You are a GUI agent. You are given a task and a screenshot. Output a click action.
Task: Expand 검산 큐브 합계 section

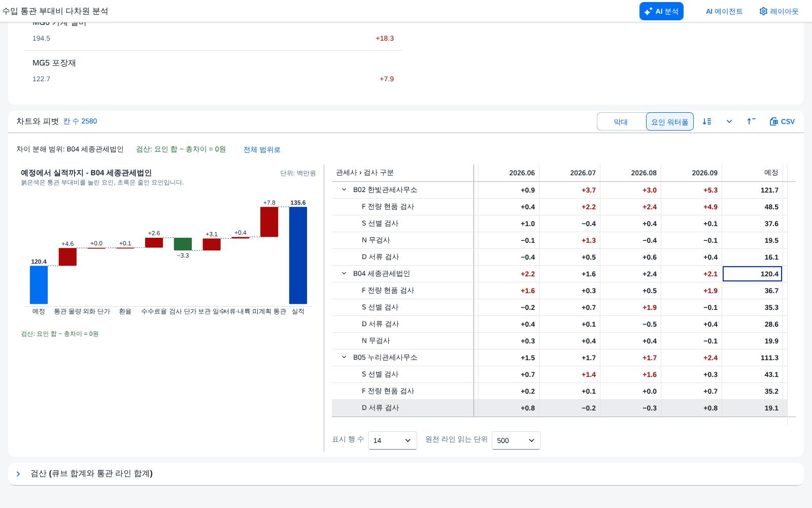pos(18,474)
